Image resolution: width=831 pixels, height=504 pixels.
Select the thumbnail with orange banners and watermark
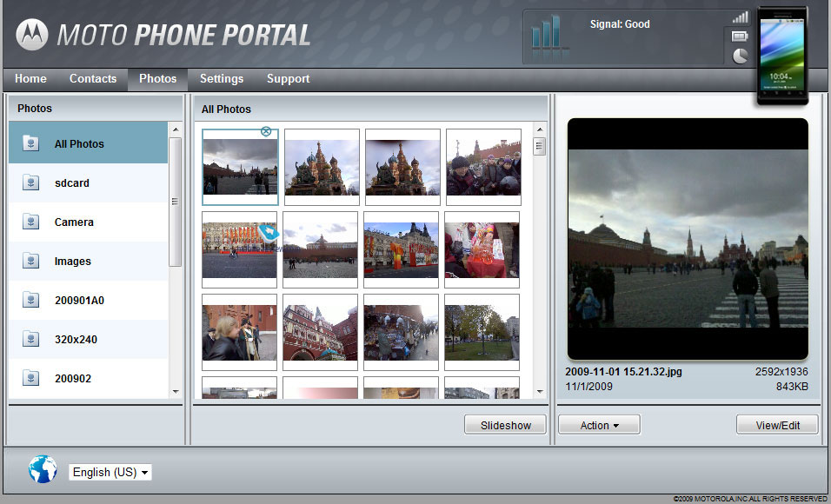(x=240, y=249)
